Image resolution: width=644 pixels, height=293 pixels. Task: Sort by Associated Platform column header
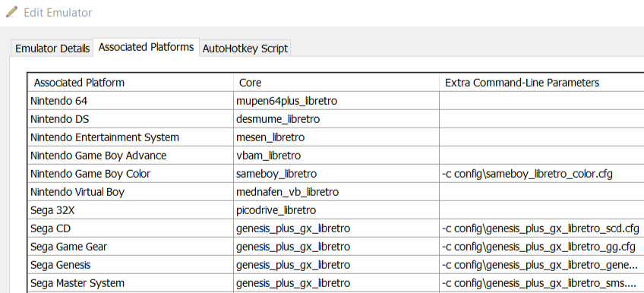131,83
